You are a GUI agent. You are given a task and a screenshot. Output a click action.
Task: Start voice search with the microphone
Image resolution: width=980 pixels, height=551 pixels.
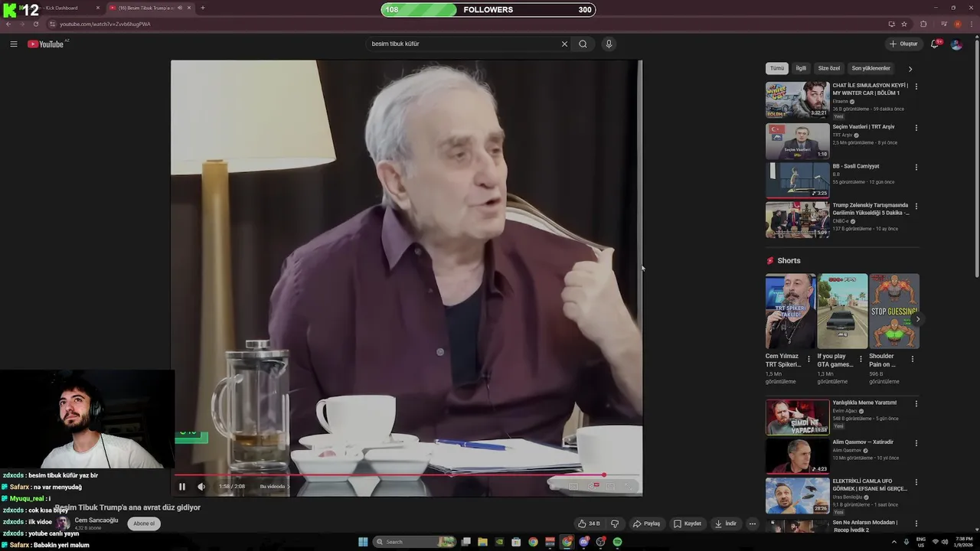click(x=609, y=44)
